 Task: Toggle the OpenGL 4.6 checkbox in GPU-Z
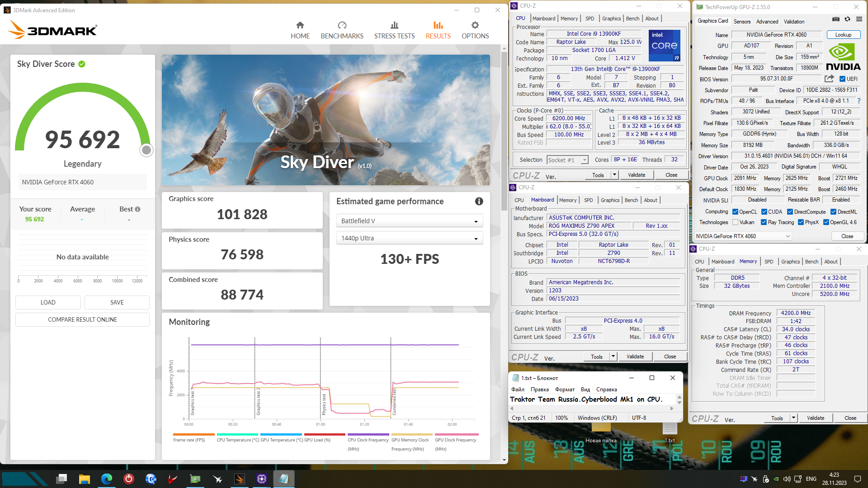[826, 222]
